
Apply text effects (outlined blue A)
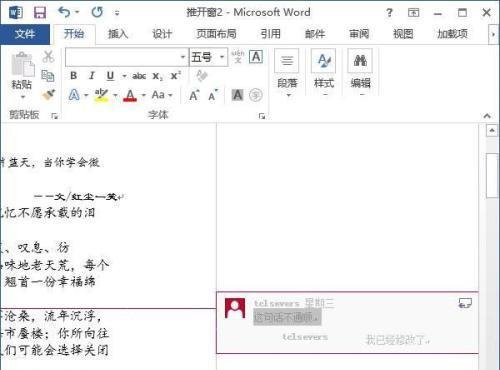(x=74, y=95)
